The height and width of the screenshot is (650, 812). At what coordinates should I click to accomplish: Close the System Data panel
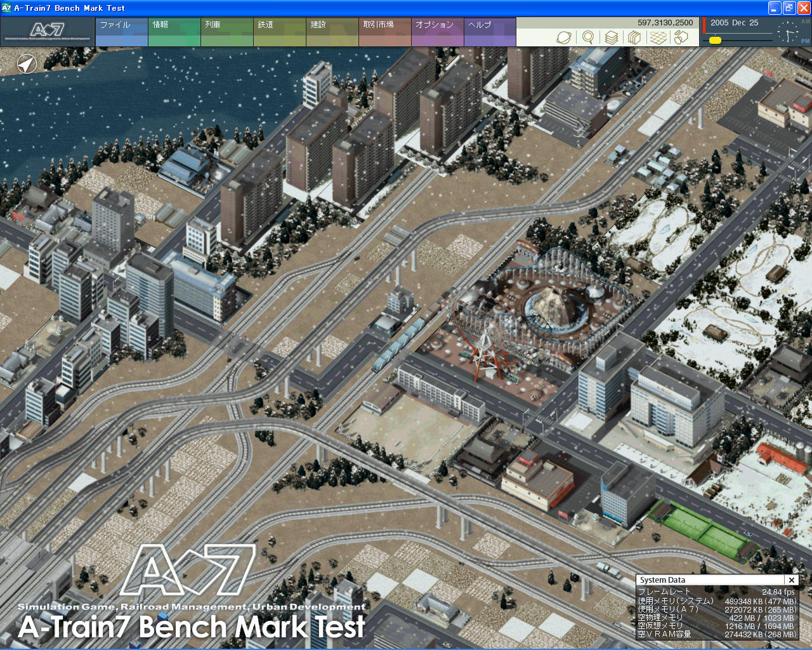(x=791, y=580)
